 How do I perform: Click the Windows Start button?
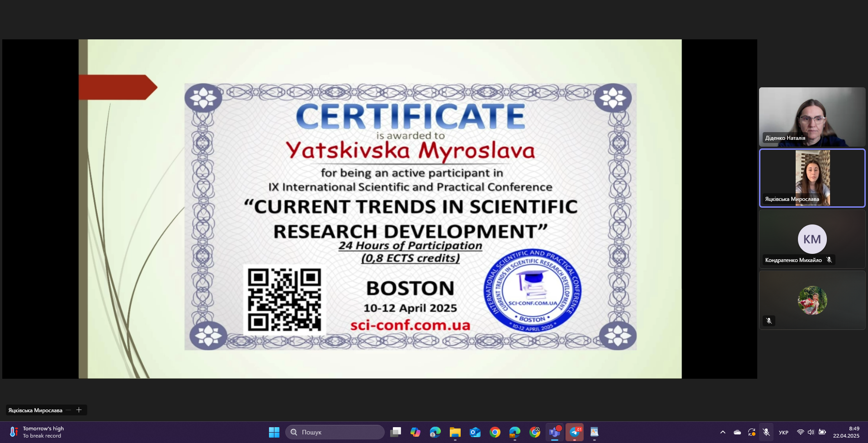[x=274, y=432]
